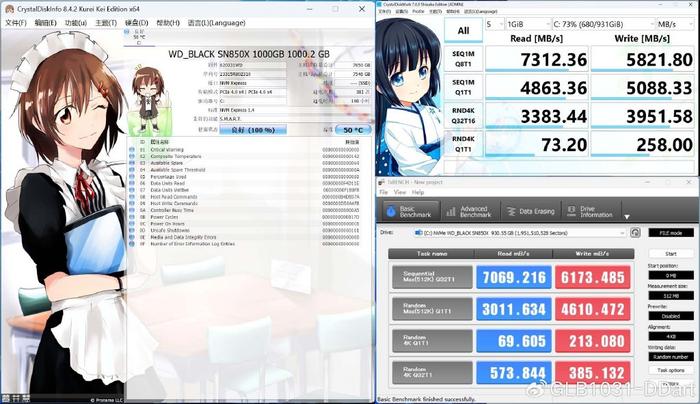Switch to the Advanced Benchmark tab
This screenshot has height=404, width=700.
pyautogui.click(x=469, y=211)
